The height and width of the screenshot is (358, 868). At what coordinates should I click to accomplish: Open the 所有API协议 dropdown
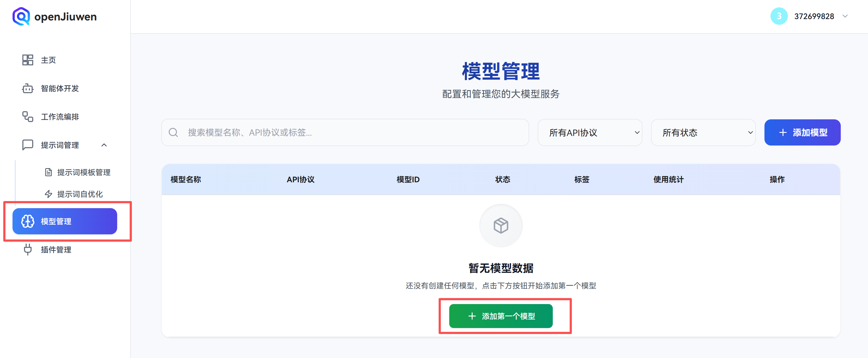click(590, 132)
